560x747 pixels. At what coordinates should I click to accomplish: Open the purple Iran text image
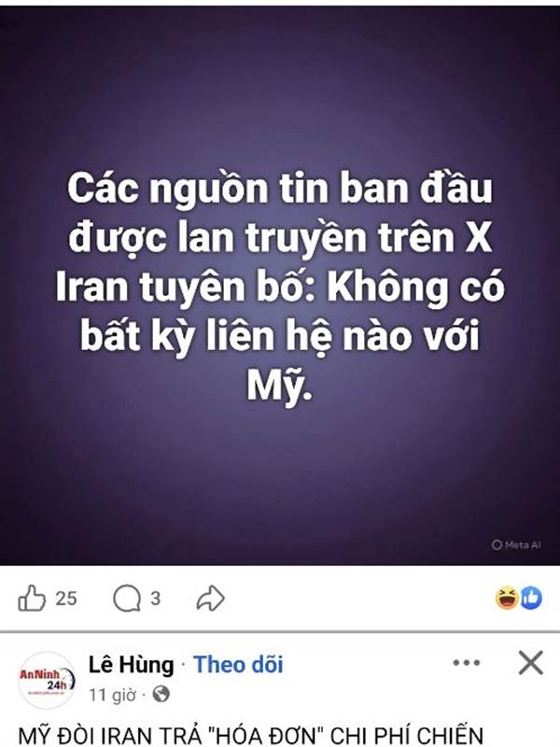pyautogui.click(x=280, y=286)
